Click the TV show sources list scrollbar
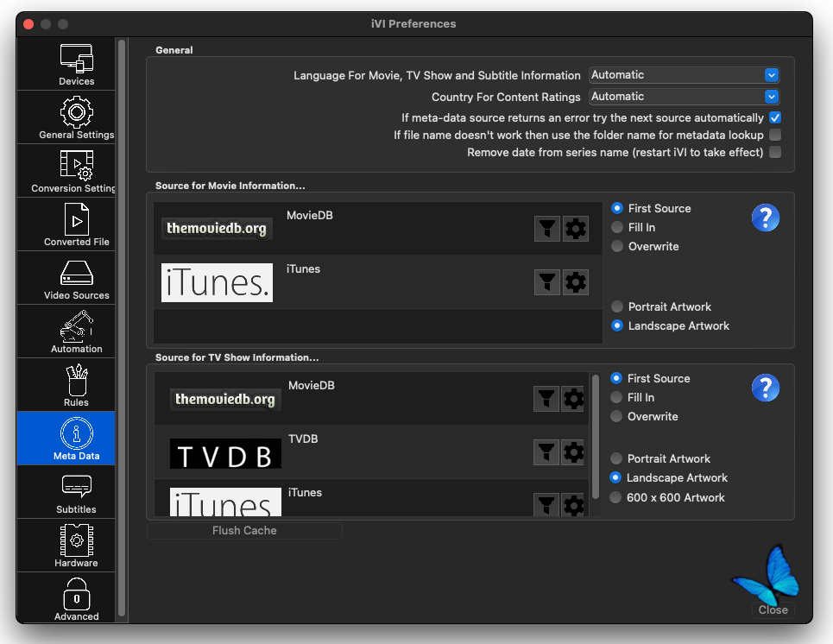 click(595, 436)
